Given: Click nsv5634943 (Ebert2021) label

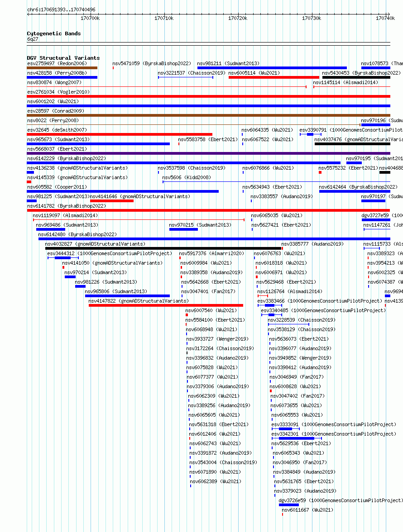Looking at the screenshot, I should (272, 187).
